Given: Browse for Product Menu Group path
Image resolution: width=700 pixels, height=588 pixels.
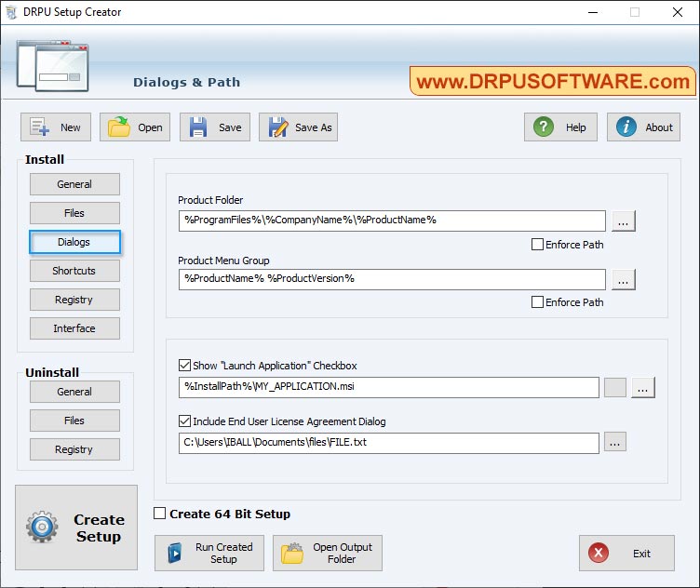Looking at the screenshot, I should click(624, 279).
